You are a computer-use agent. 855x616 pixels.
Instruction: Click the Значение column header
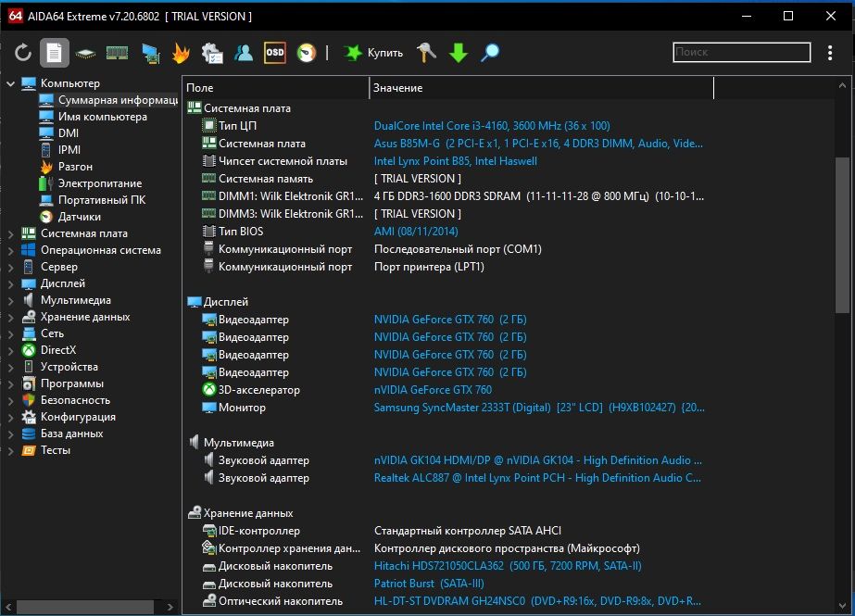pos(542,88)
